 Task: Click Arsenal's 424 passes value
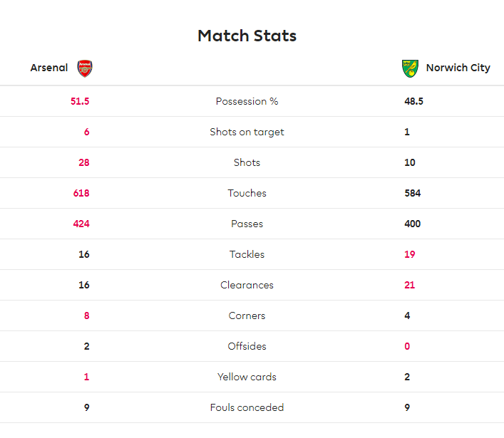(81, 224)
